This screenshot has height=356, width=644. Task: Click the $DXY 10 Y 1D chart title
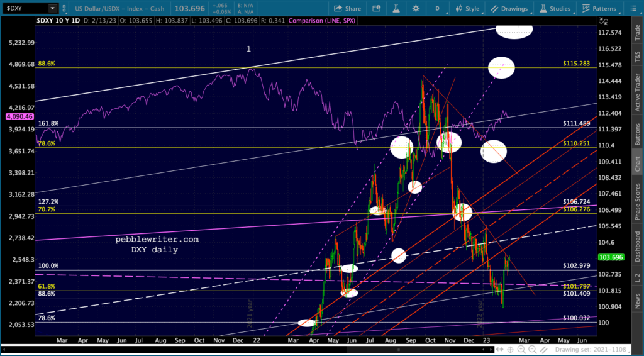[x=58, y=21]
